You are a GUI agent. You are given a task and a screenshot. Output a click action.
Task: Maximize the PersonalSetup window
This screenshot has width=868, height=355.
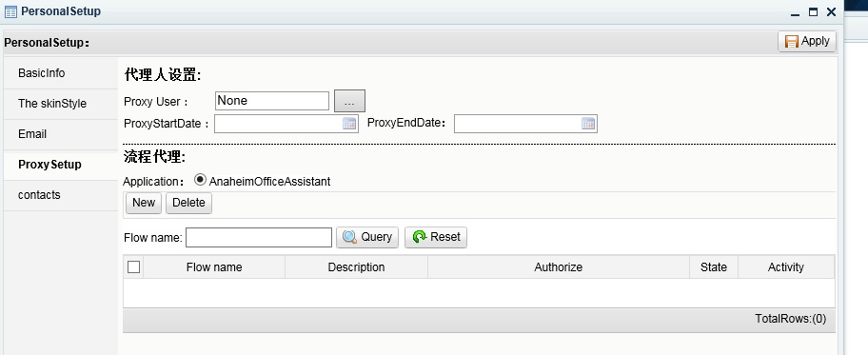(x=813, y=12)
